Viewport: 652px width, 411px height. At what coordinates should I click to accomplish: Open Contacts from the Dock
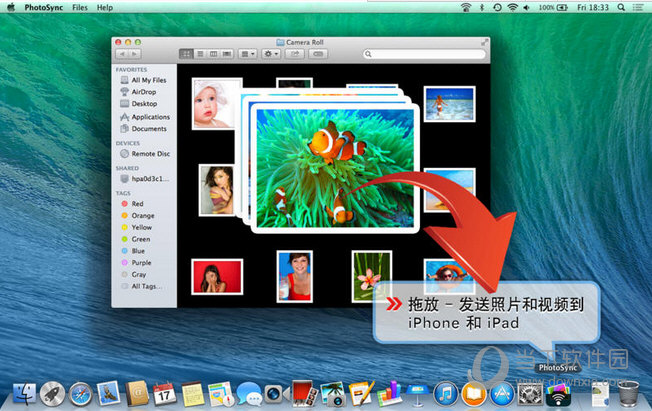click(x=137, y=393)
